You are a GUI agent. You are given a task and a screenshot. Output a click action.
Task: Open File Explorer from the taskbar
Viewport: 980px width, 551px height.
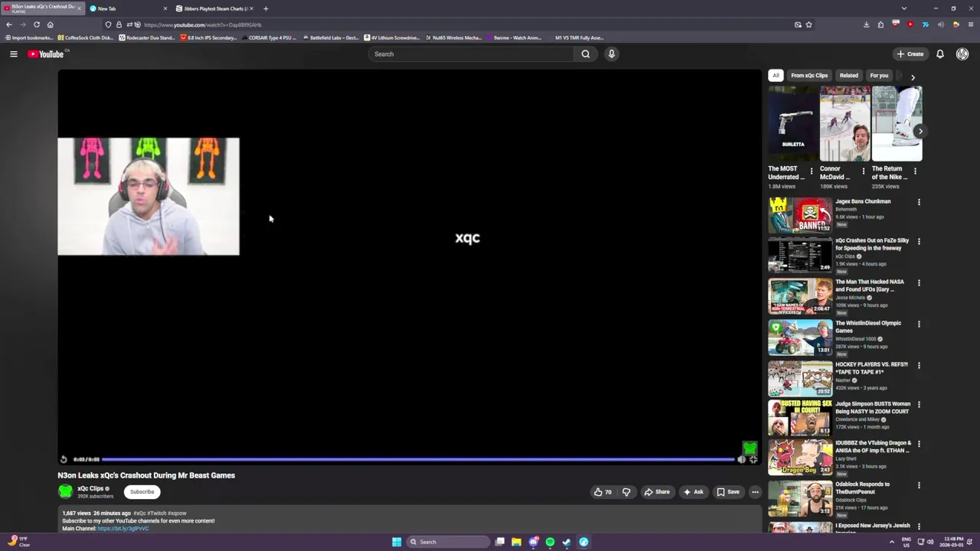(517, 542)
